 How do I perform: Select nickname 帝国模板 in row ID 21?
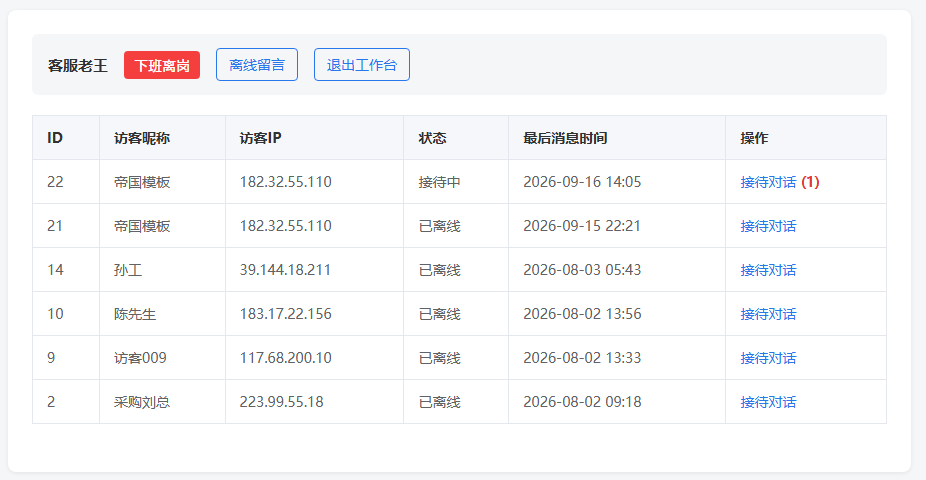click(142, 226)
